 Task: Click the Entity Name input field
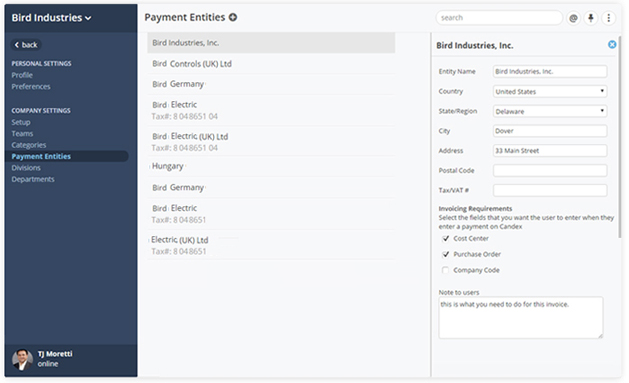click(x=550, y=71)
